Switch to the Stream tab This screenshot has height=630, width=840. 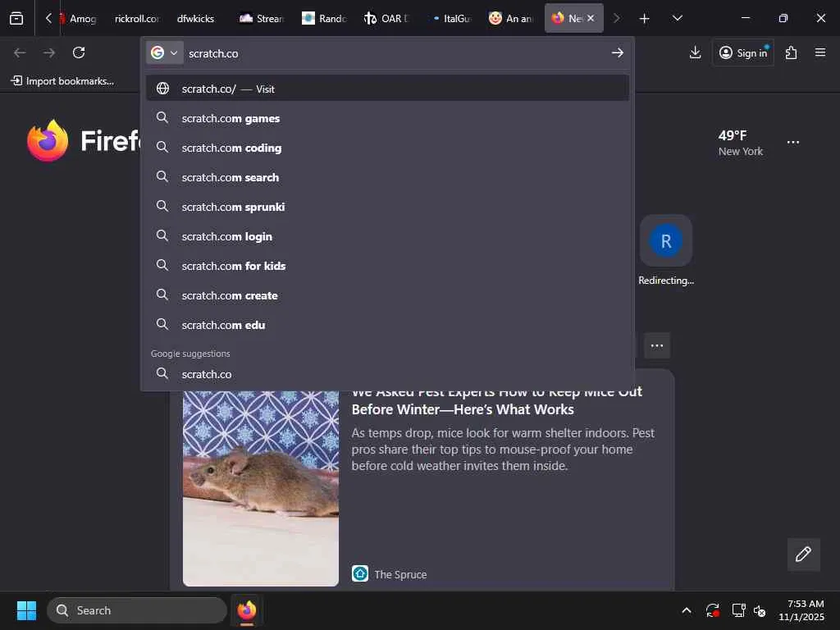point(261,19)
